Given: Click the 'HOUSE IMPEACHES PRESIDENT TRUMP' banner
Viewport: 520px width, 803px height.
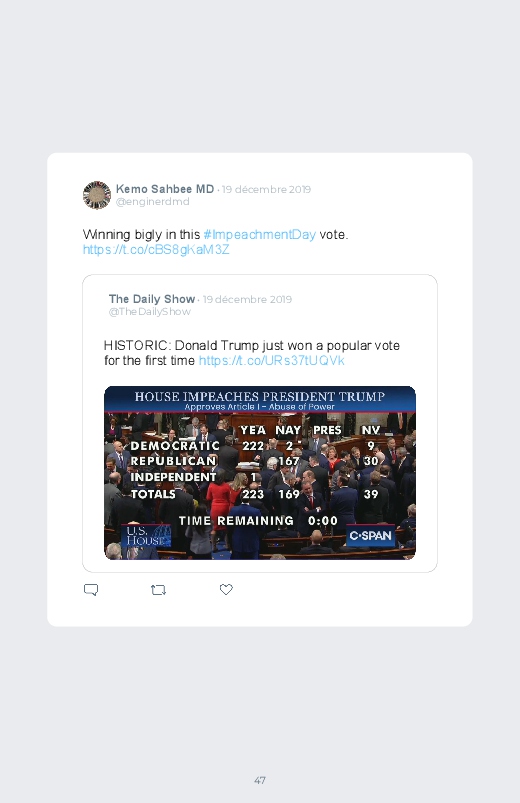Looking at the screenshot, I should click(x=260, y=399).
